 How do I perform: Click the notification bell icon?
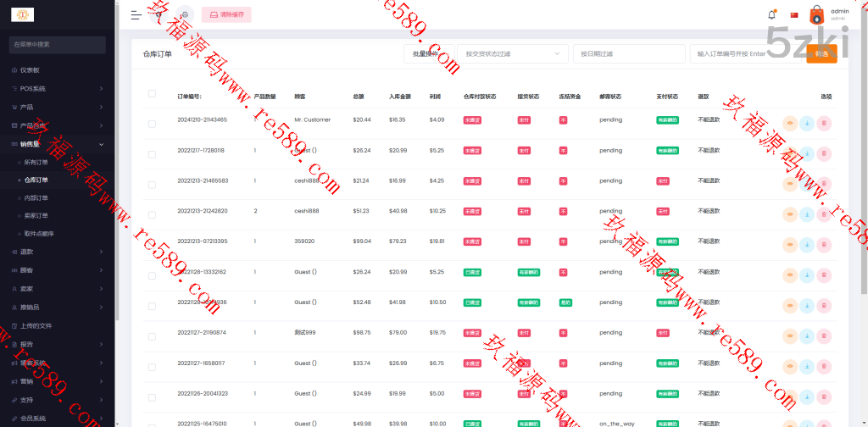[x=771, y=14]
